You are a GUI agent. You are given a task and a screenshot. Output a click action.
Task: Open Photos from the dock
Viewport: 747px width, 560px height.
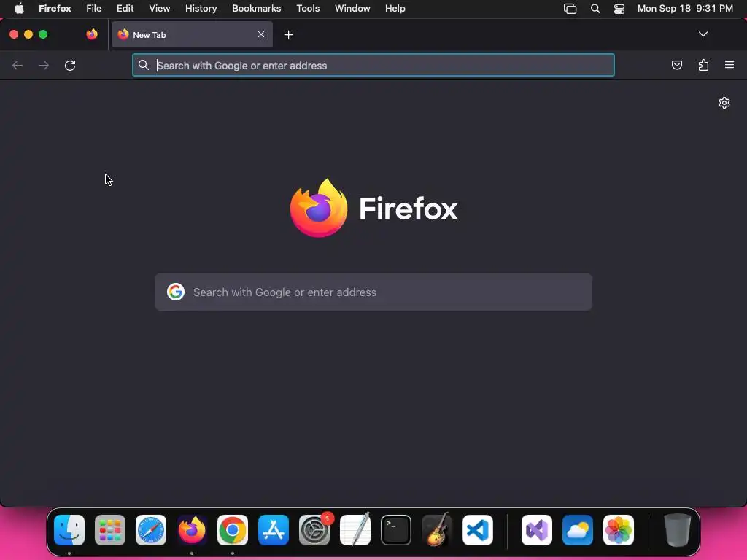pos(619,530)
